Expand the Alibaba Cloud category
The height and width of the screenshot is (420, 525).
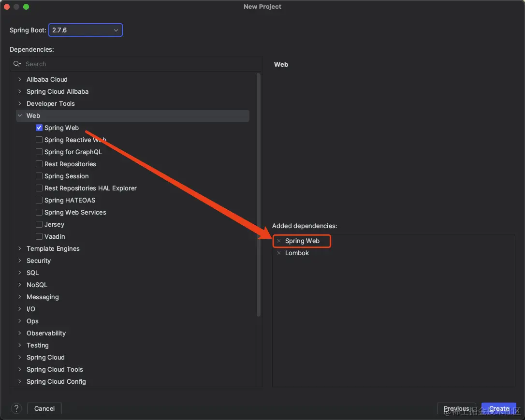(x=20, y=79)
